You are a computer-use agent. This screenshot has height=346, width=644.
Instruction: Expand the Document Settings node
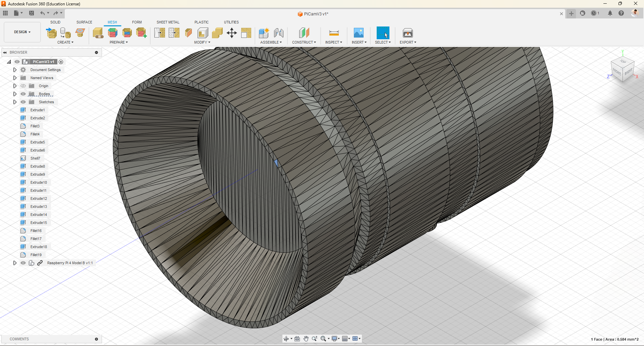coord(15,70)
